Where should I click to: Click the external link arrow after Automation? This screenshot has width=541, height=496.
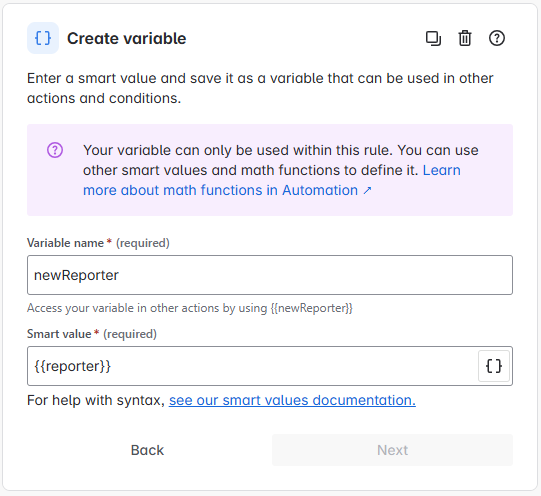(367, 190)
